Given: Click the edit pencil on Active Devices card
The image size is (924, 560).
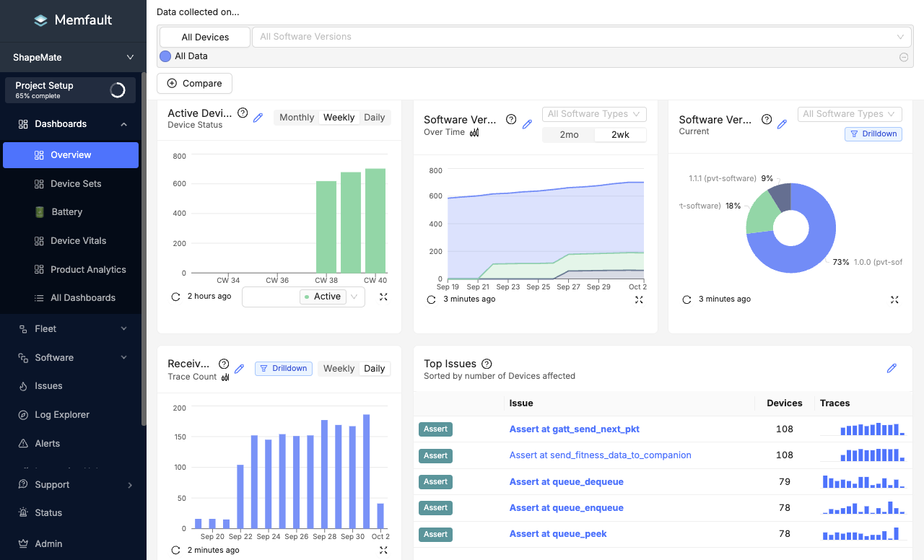Looking at the screenshot, I should coord(258,118).
